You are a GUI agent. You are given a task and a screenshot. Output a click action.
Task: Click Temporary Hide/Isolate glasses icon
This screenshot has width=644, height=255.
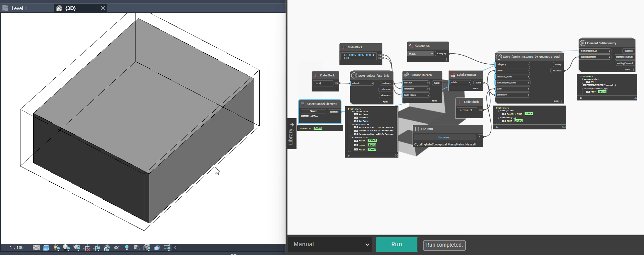coord(117,248)
